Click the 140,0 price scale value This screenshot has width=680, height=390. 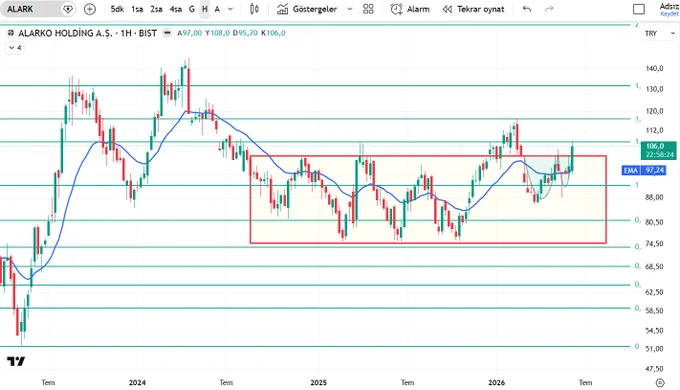(654, 69)
